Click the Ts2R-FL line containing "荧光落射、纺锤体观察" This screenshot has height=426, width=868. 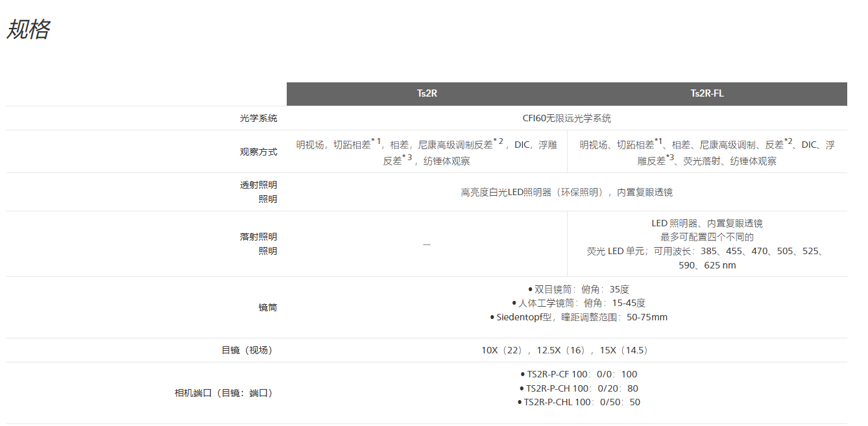pos(707,160)
